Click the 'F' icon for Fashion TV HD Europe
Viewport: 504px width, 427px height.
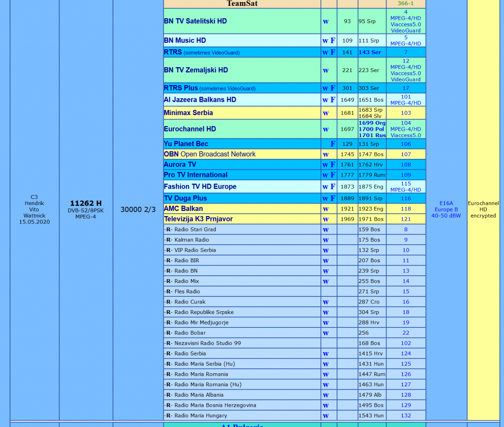click(x=333, y=187)
